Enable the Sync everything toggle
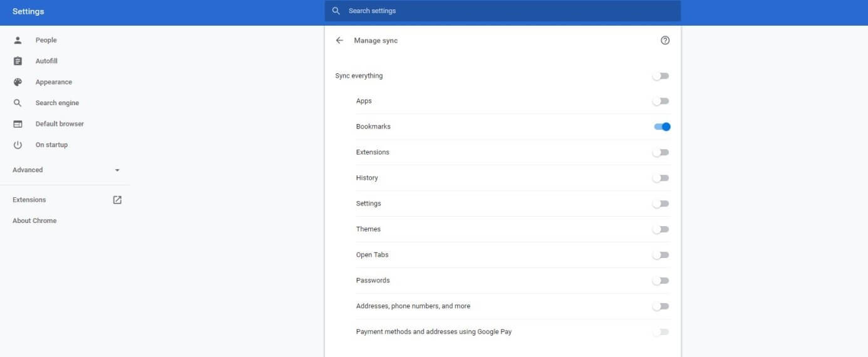The height and width of the screenshot is (357, 868). (x=661, y=76)
